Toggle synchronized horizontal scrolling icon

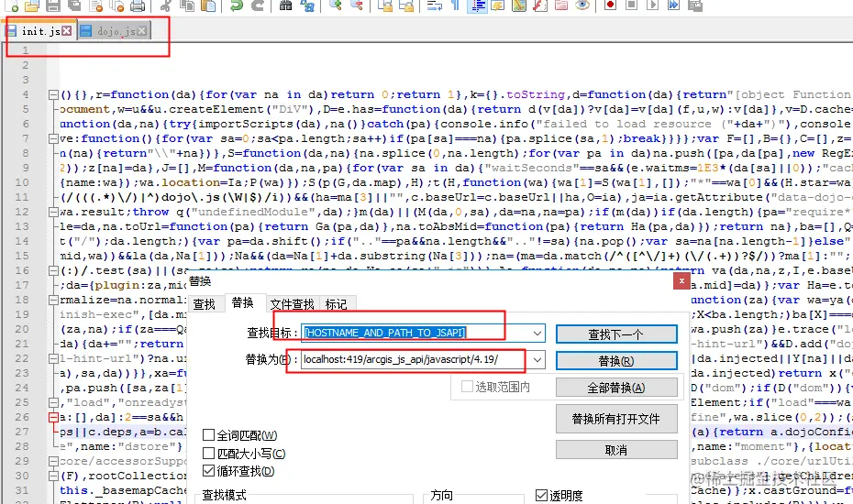[405, 5]
